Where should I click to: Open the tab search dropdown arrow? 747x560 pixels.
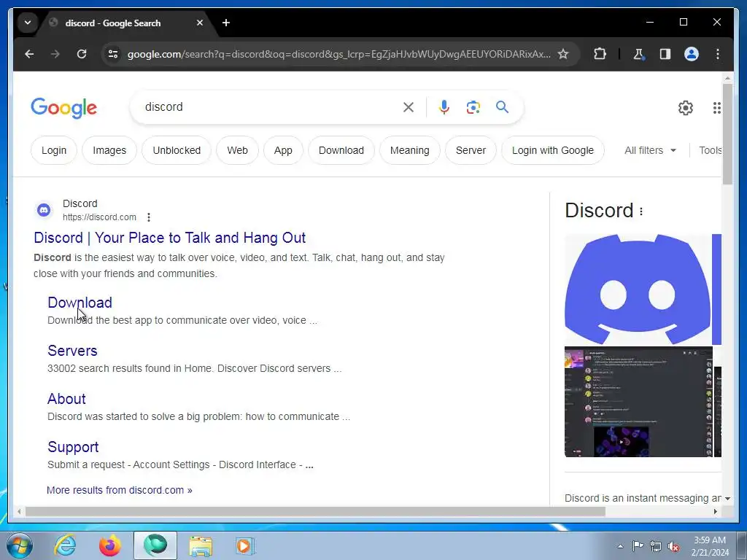tap(28, 23)
